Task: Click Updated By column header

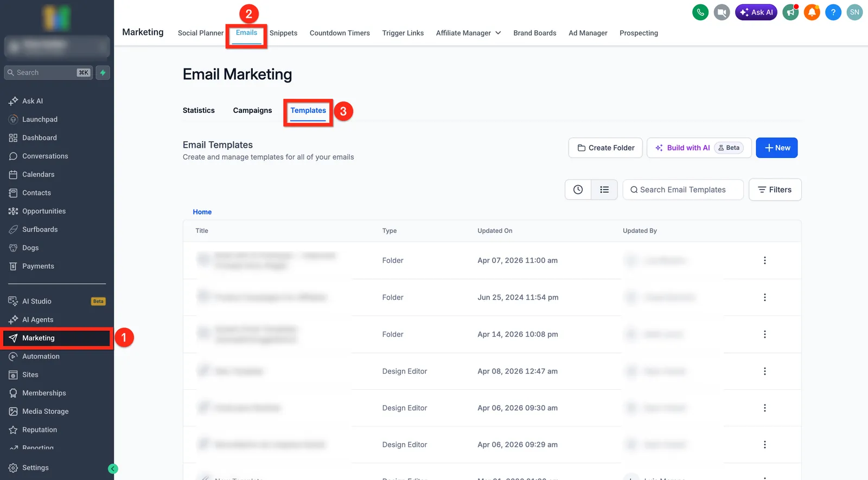Action: 640,231
